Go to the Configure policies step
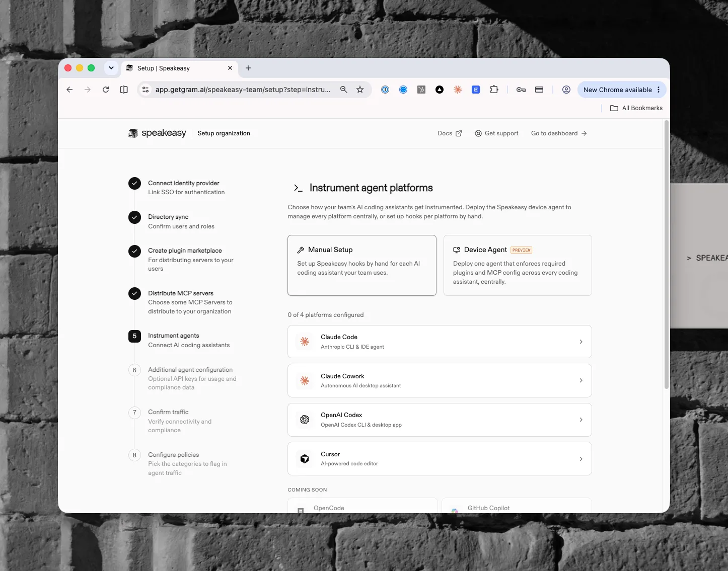Screen dimensions: 728x571 click(185, 463)
